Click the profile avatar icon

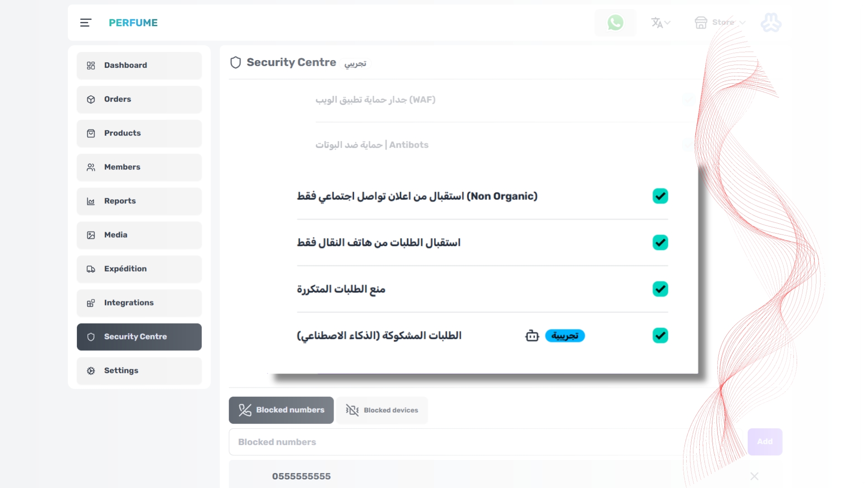771,23
